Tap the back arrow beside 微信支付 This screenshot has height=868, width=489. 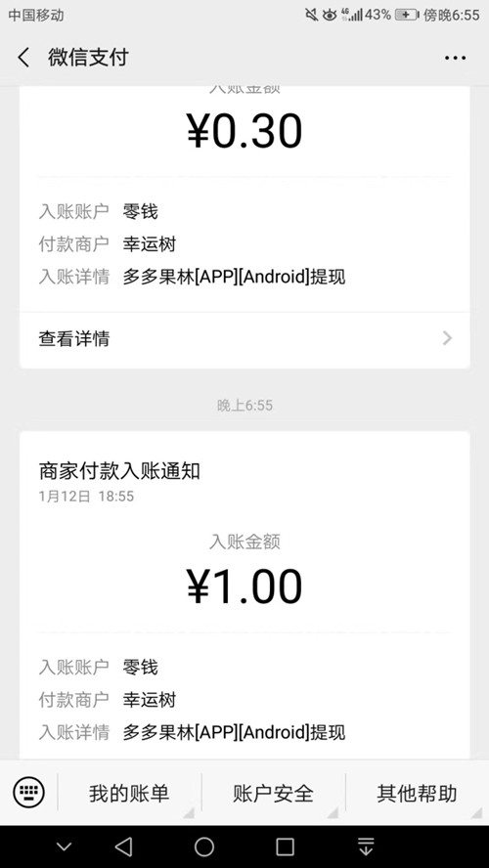pyautogui.click(x=23, y=58)
